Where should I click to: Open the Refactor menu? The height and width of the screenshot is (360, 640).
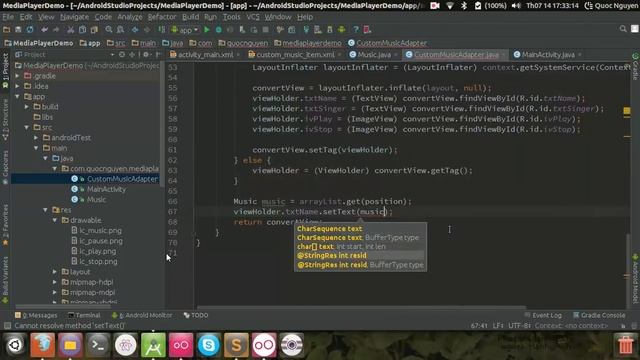tap(162, 17)
